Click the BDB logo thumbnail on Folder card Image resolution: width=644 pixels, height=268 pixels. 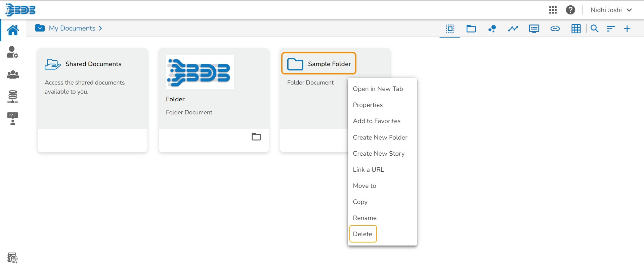200,72
